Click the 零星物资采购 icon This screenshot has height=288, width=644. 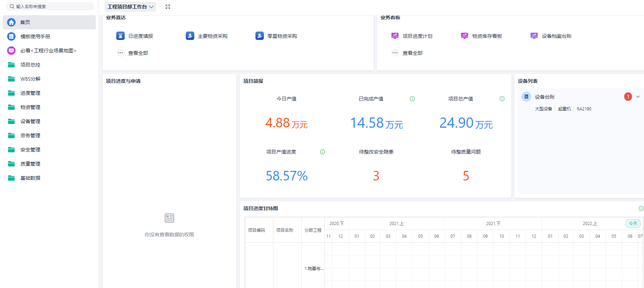coord(260,36)
